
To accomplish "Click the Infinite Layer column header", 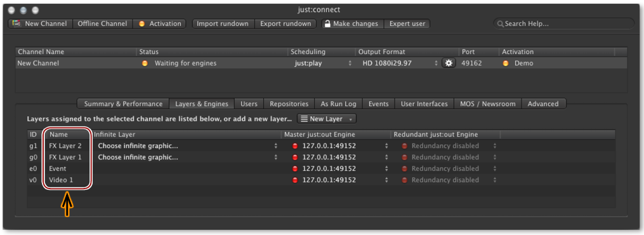I will (x=187, y=135).
